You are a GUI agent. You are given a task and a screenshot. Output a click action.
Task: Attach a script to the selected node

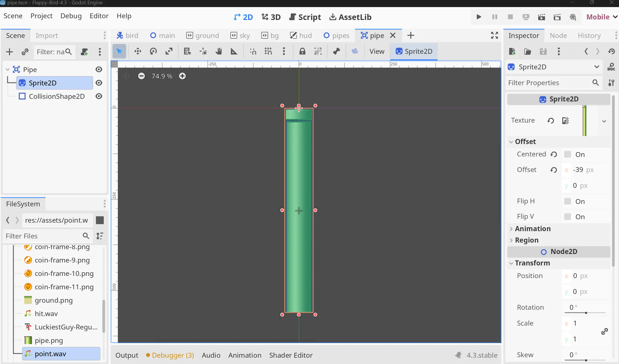(x=84, y=52)
